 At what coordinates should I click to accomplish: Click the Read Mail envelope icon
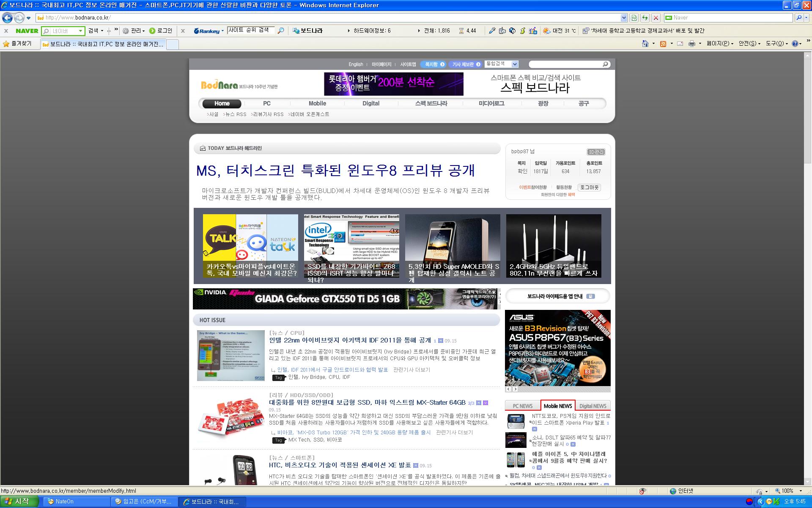coord(680,44)
